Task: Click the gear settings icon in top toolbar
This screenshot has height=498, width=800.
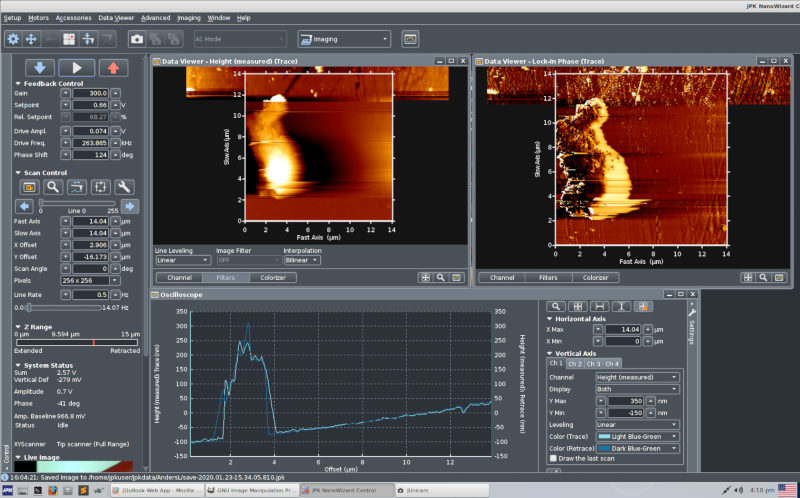Action: [13, 39]
